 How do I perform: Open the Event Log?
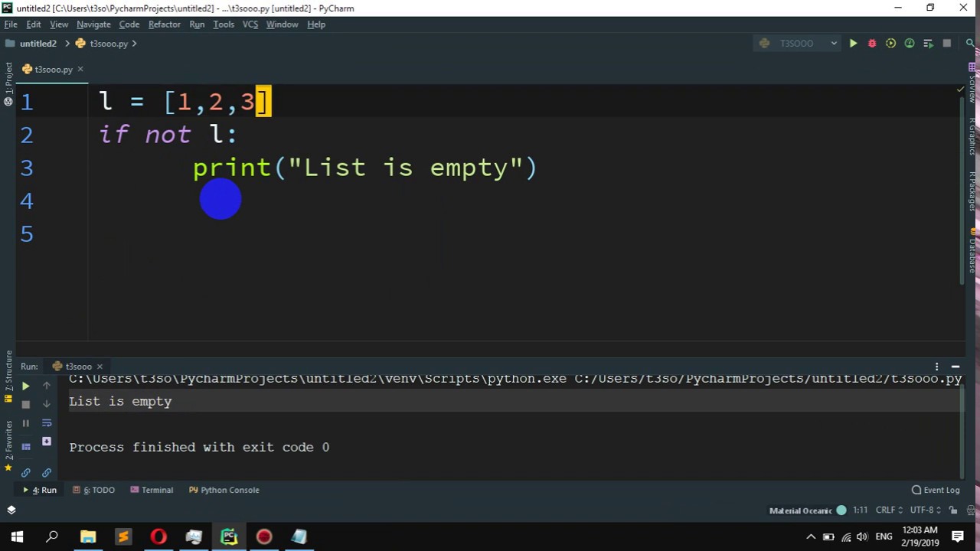(x=936, y=490)
